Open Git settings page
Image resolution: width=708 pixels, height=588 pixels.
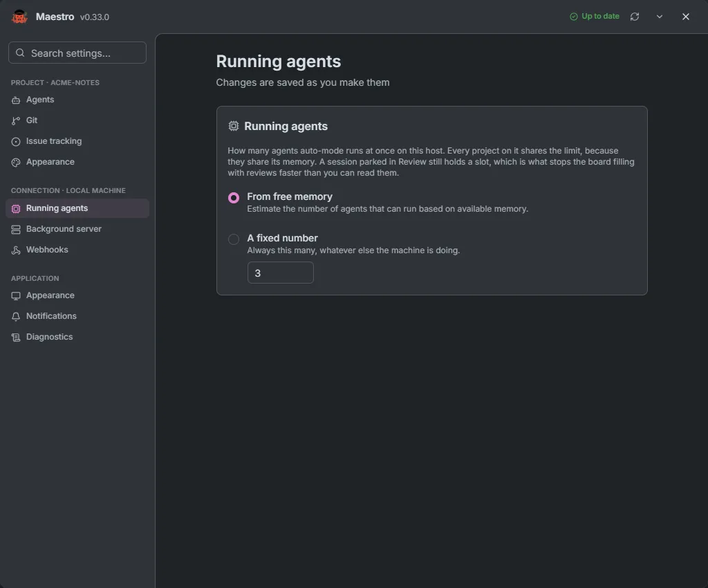coord(77,120)
